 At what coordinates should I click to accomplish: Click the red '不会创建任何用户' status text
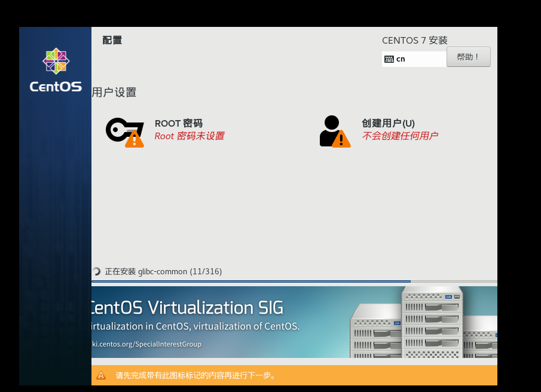(x=400, y=136)
